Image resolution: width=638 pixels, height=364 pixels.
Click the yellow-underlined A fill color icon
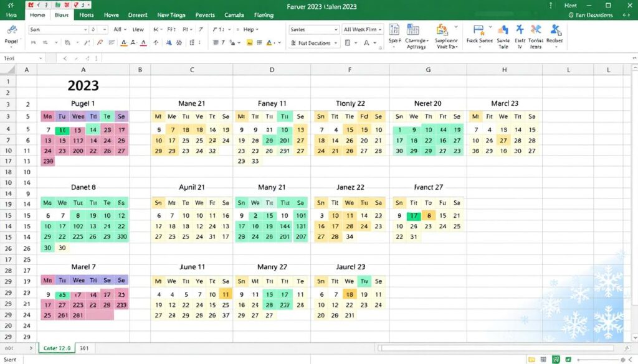click(124, 43)
